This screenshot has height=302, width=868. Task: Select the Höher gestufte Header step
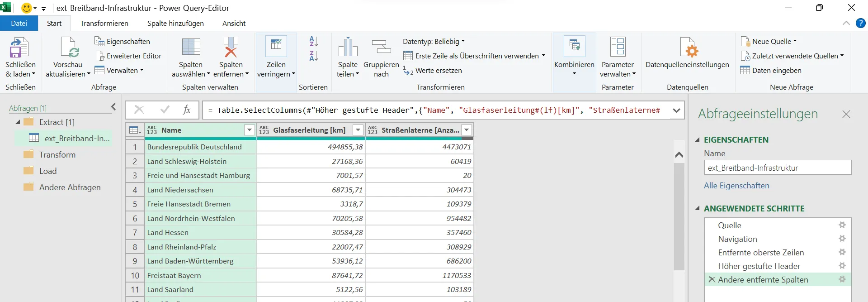(759, 266)
